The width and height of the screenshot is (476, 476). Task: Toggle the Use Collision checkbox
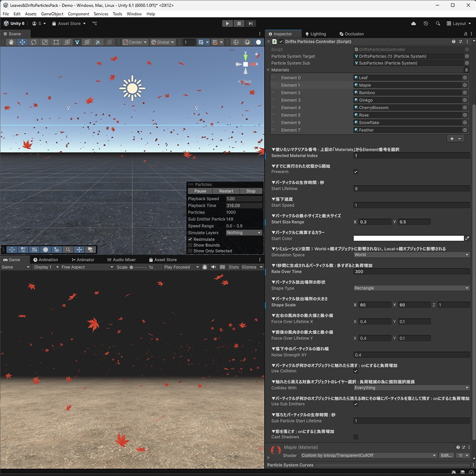(x=356, y=371)
